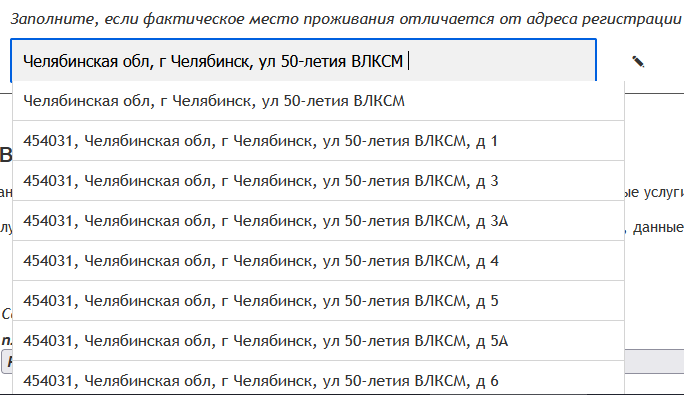
Task: Select the address suggestion ending with д 5А
Action: [318, 341]
